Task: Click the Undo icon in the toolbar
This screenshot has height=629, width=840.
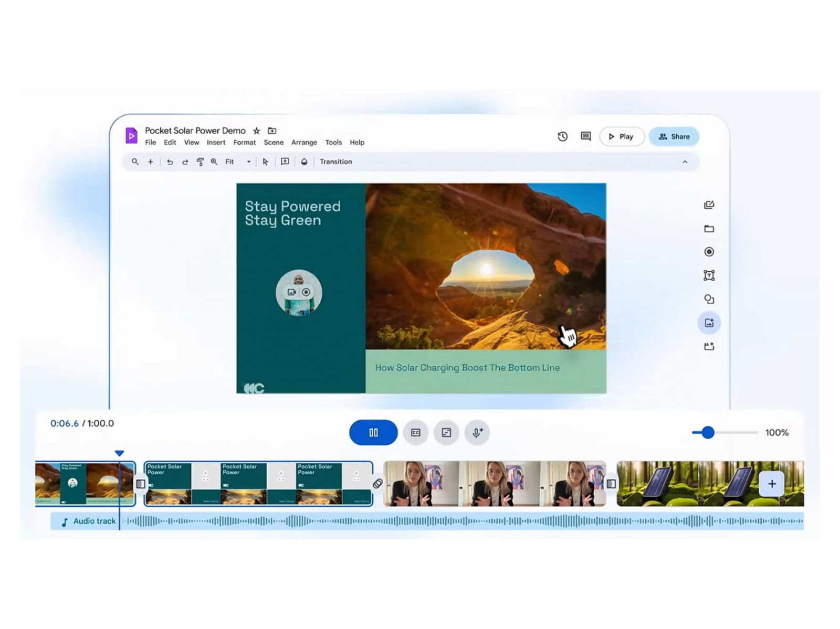Action: (170, 162)
